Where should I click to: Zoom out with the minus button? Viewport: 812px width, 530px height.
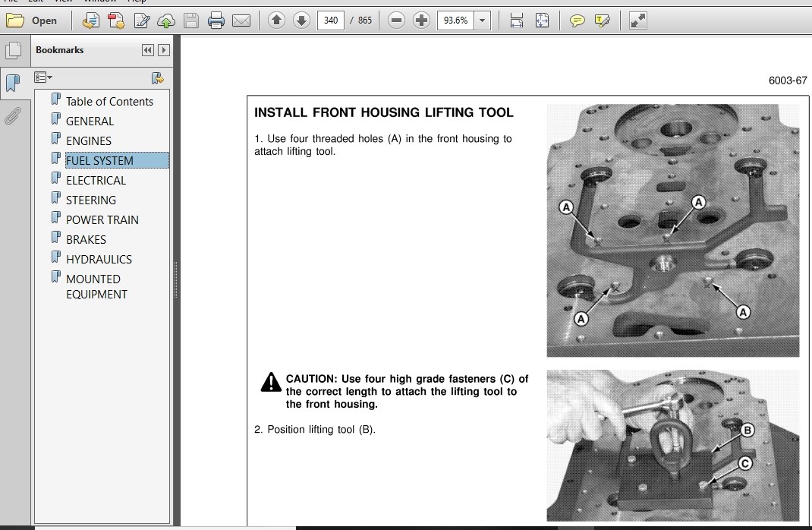coord(396,21)
